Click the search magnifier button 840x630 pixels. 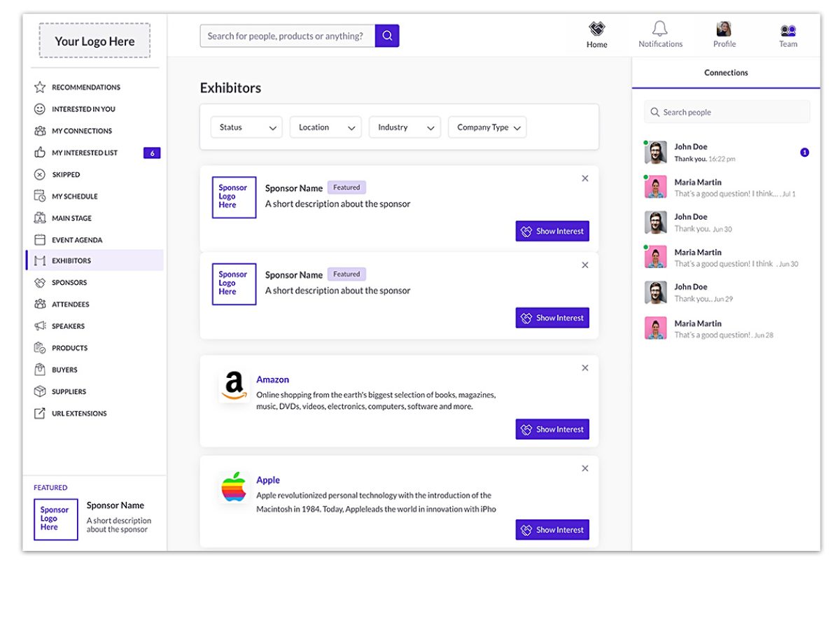[386, 36]
